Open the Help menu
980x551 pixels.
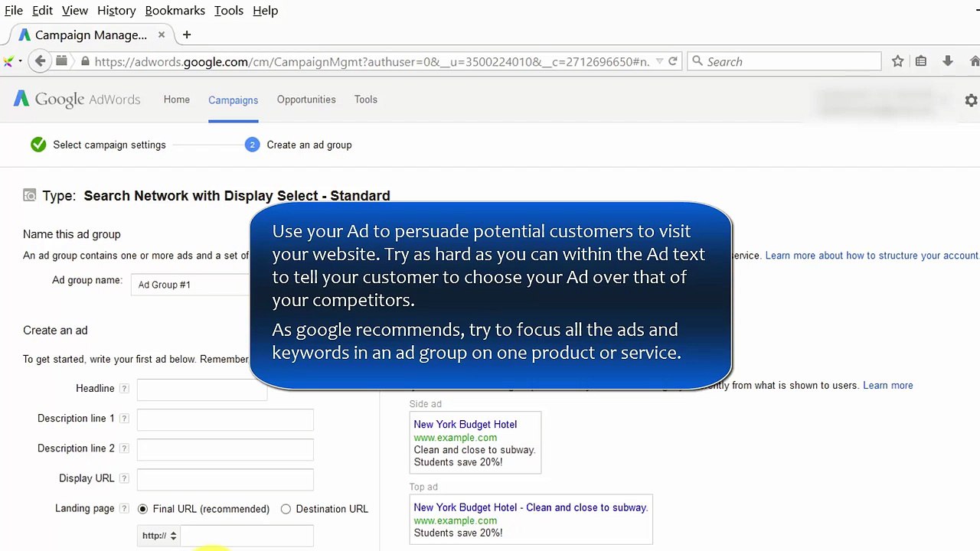pos(265,11)
